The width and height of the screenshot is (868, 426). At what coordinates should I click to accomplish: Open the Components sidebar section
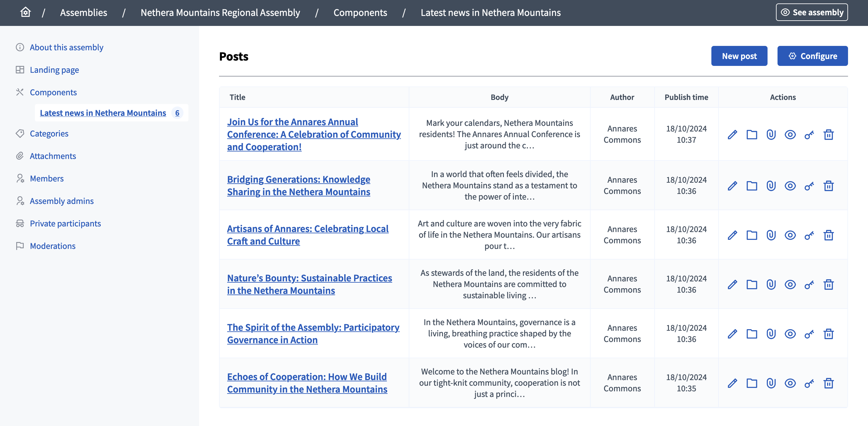53,92
